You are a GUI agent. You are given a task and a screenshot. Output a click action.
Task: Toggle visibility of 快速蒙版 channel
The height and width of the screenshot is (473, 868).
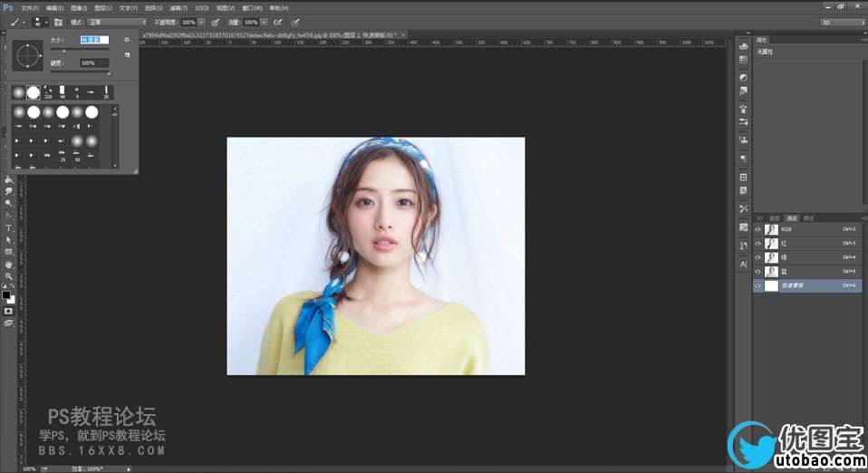pos(757,285)
